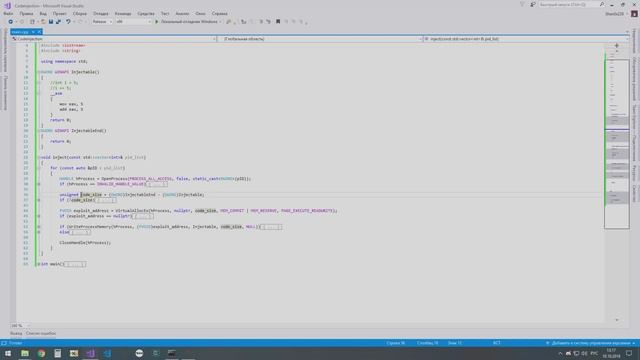Start the Local Windows Debugger
Screen dimensions: 640x360
188,22
